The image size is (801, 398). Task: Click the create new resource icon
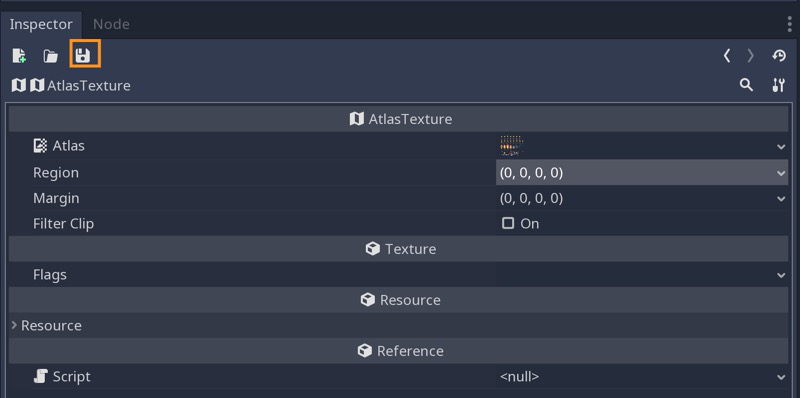(19, 56)
